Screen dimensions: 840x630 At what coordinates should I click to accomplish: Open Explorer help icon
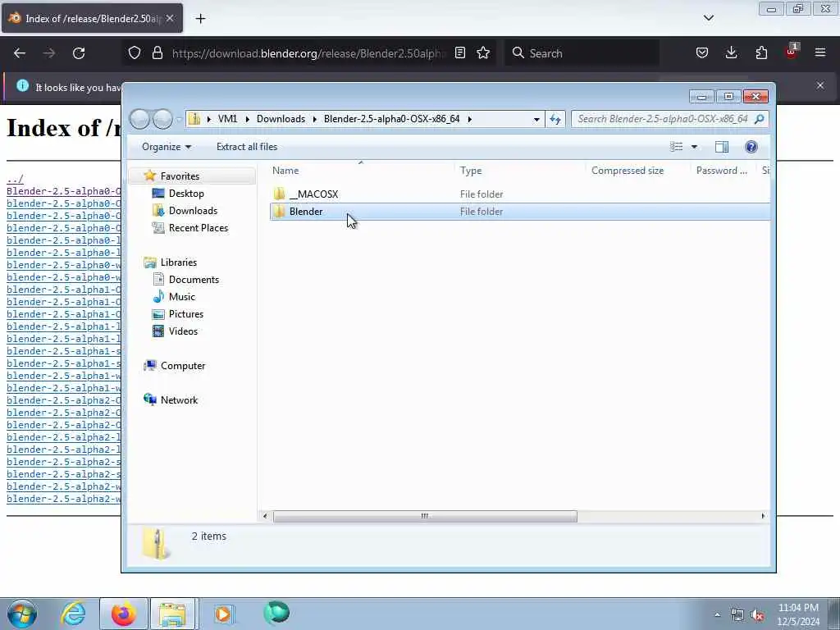[x=751, y=147]
